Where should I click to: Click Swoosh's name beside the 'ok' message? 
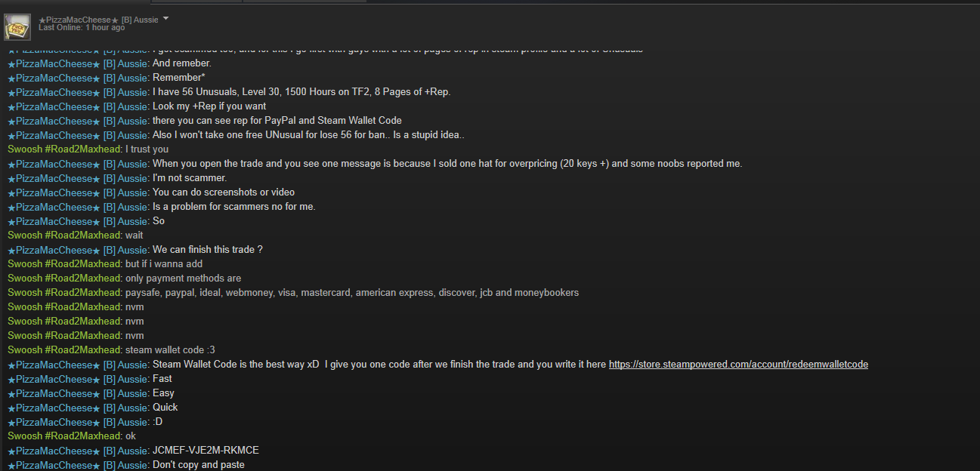[x=64, y=436]
